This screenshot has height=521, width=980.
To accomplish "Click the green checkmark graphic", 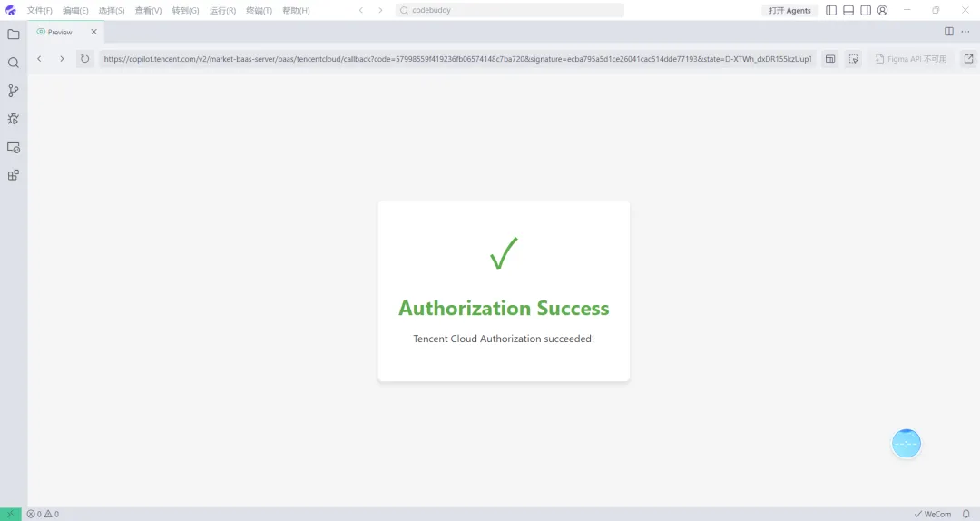I will tap(504, 252).
